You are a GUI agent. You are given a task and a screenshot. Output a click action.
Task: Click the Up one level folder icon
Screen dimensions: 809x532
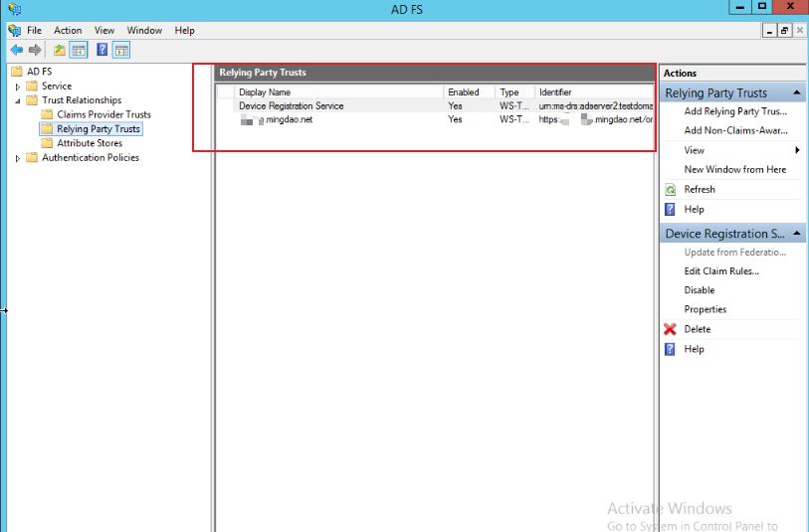pyautogui.click(x=60, y=50)
